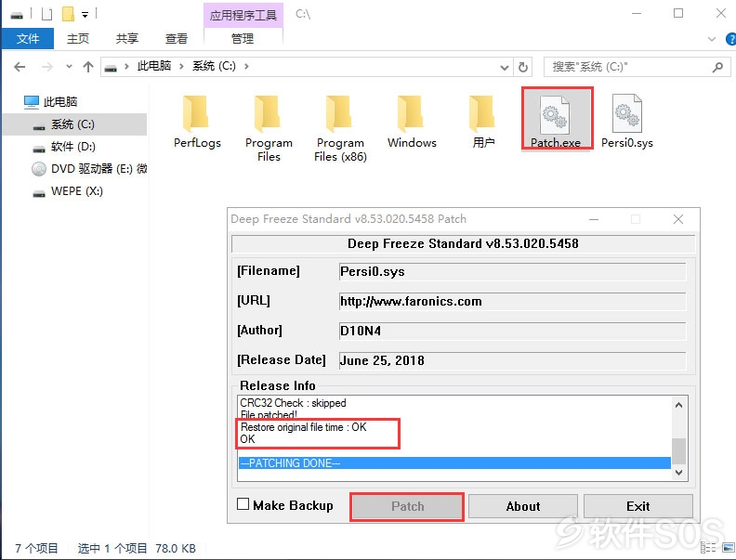The width and height of the screenshot is (736, 560).
Task: Click 系统 (C:) in the address breadcrumb
Action: (x=214, y=66)
